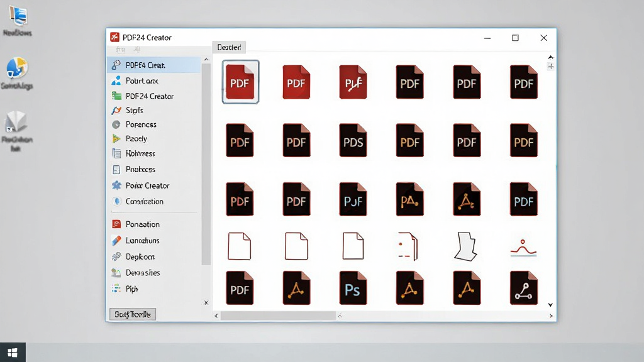Click the horizontal scroll left arrow
This screenshot has height=362, width=644.
point(216,315)
